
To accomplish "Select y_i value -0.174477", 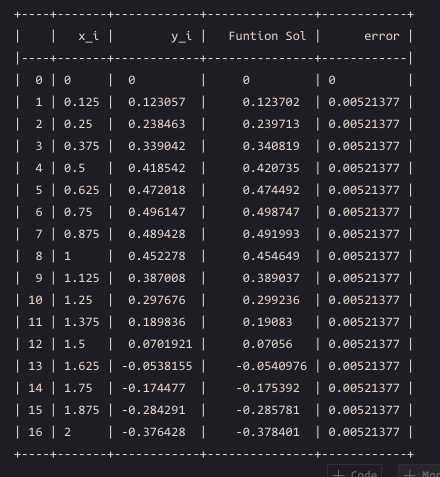I will pos(153,388).
